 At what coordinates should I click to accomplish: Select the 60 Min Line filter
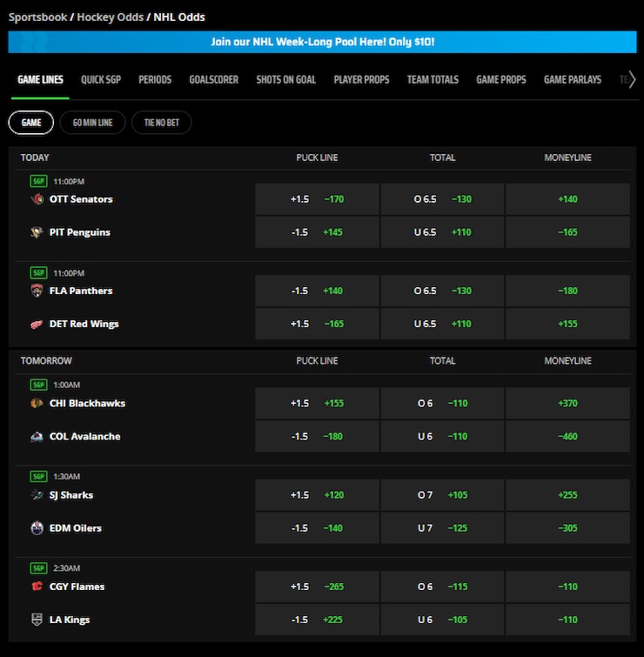coord(92,123)
